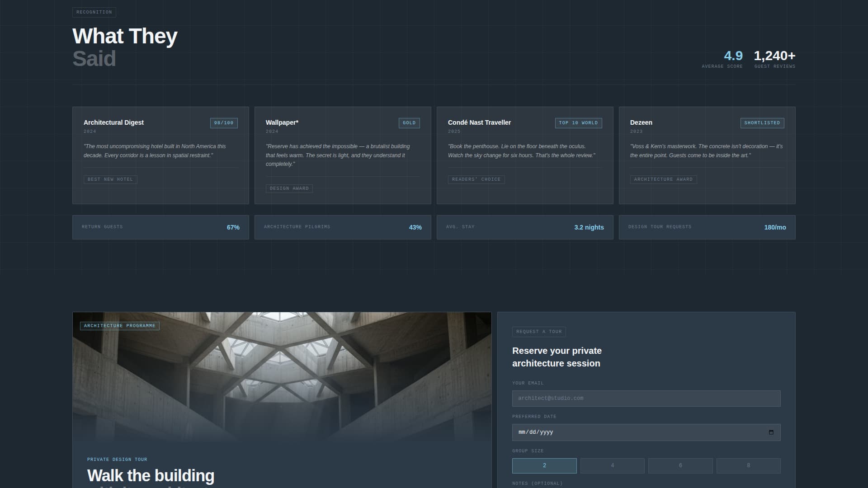Click the GOLD badge on Wallpaper* card
868x488 pixels.
(x=409, y=122)
